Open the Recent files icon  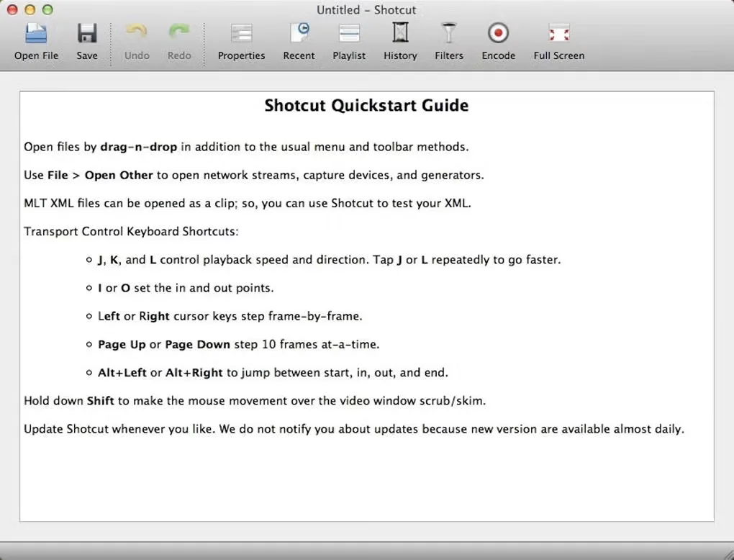coord(299,33)
